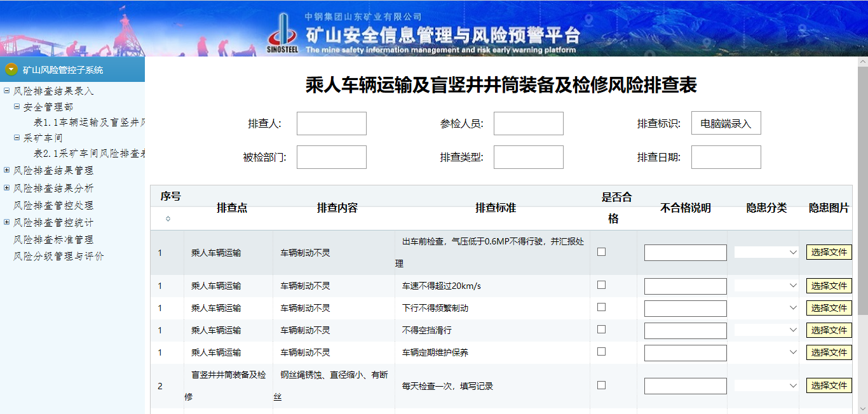Click the 隐患图片 column header
This screenshot has width=868, height=414.
click(x=829, y=208)
